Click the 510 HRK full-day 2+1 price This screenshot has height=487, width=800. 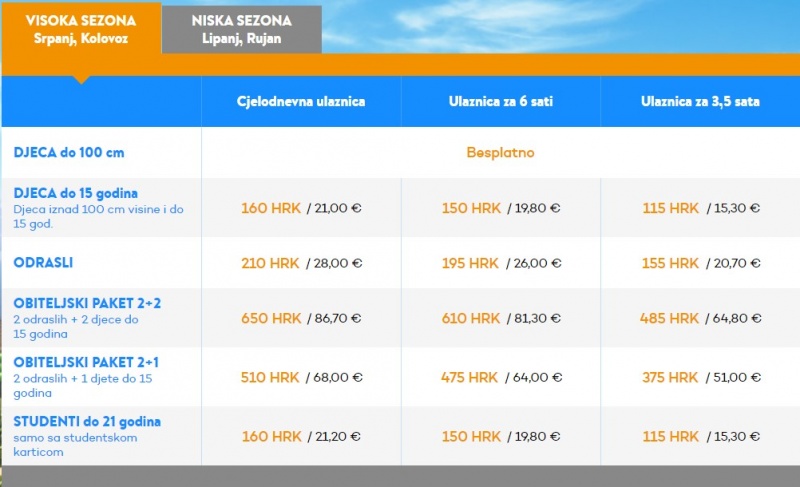(x=271, y=378)
